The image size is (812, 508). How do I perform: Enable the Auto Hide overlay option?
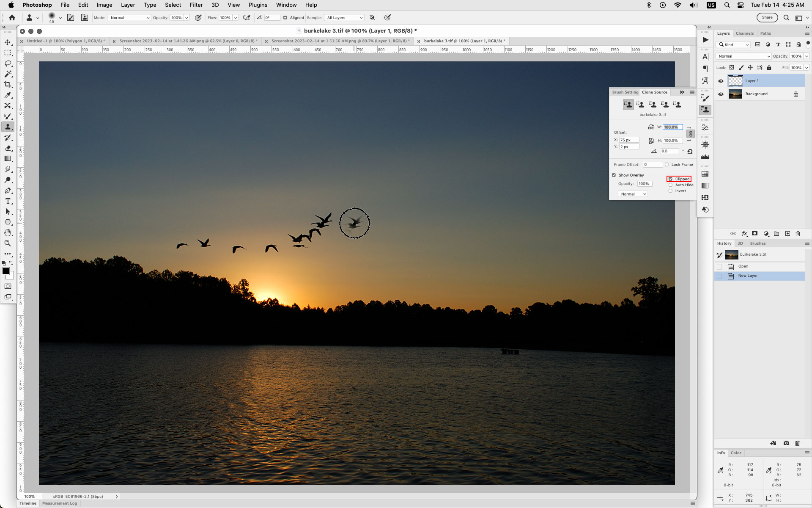tap(670, 185)
